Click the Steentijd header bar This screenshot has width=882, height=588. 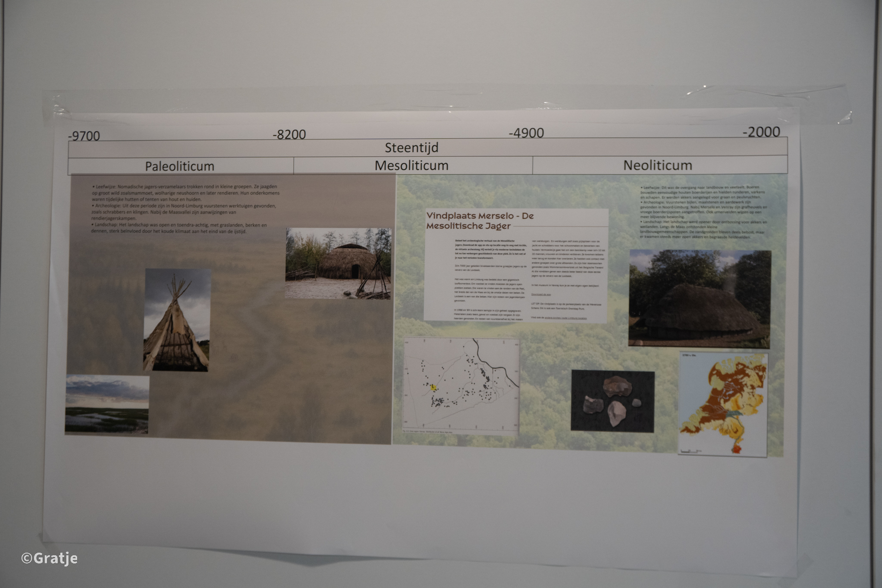click(411, 148)
